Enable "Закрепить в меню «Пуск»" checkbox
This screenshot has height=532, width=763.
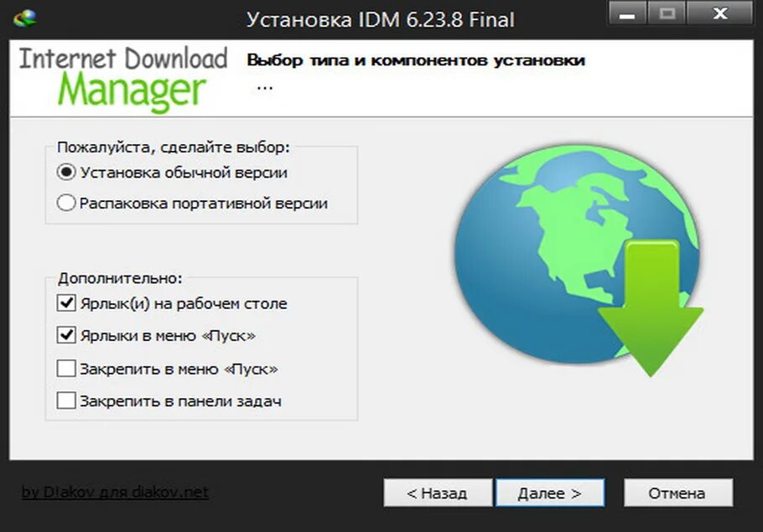[66, 369]
